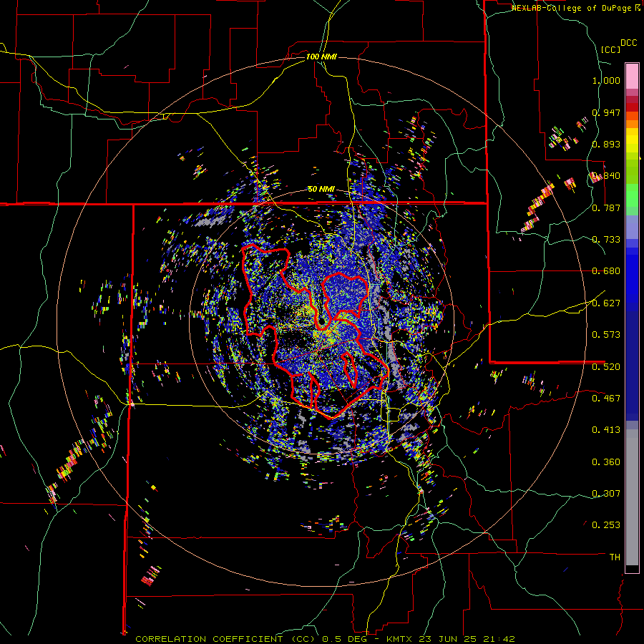
Task: Click the 0.307 legend value
Action: tap(606, 494)
